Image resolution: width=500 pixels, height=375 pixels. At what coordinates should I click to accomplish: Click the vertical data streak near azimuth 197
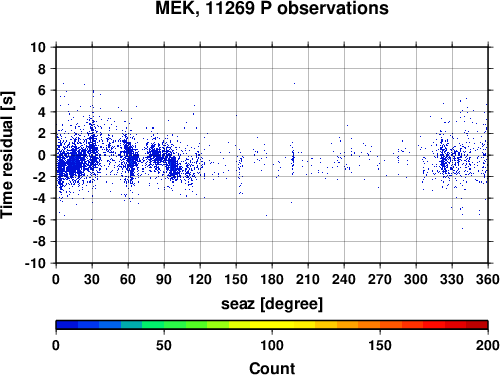293,159
